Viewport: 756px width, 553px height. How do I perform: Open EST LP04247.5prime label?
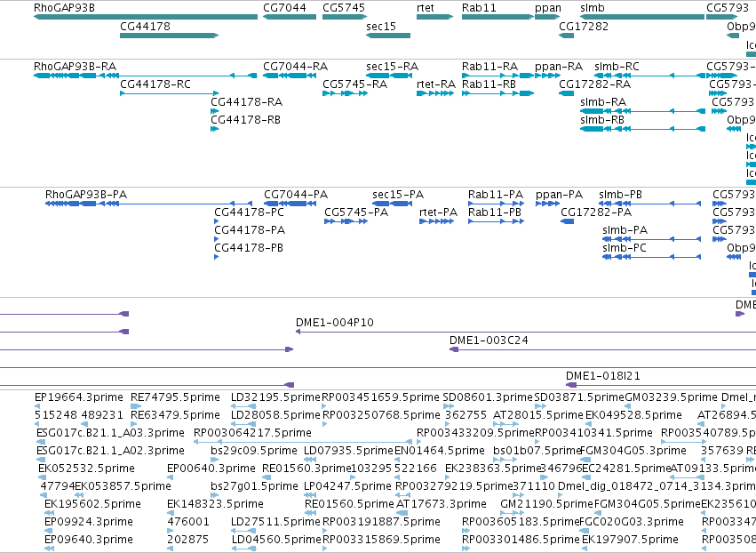(x=347, y=486)
